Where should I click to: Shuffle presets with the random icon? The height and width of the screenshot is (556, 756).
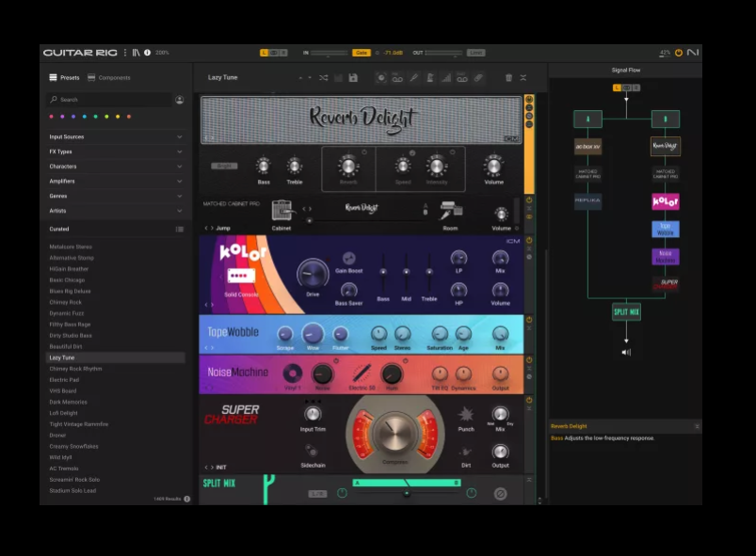point(324,77)
